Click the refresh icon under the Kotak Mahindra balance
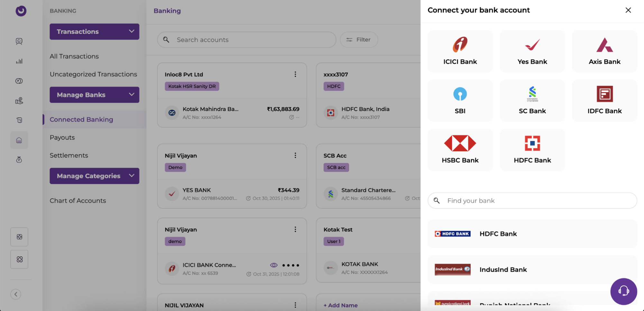The width and height of the screenshot is (644, 311). tap(291, 117)
